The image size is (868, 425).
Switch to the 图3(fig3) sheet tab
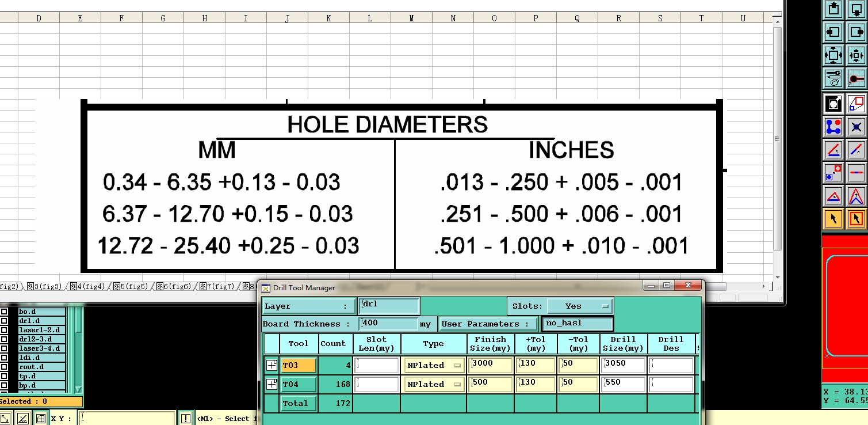click(x=44, y=286)
